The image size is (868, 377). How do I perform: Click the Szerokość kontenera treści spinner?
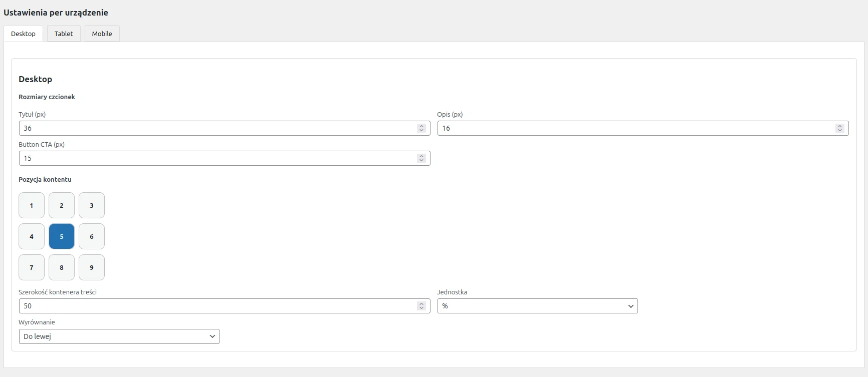click(x=421, y=306)
